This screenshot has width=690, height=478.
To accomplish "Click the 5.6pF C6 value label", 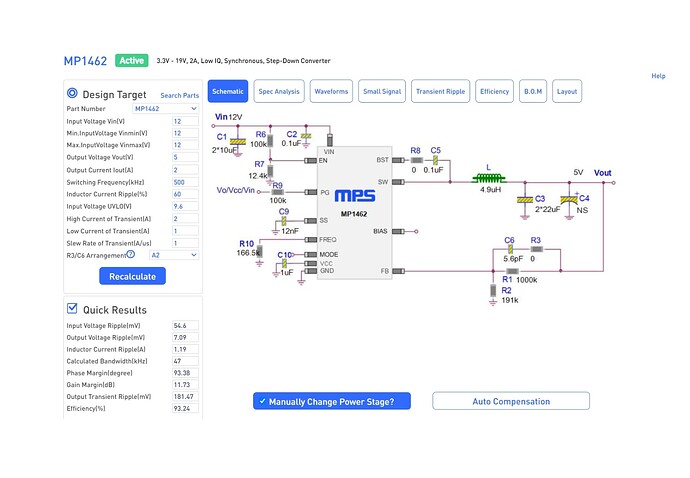I will click(x=513, y=259).
